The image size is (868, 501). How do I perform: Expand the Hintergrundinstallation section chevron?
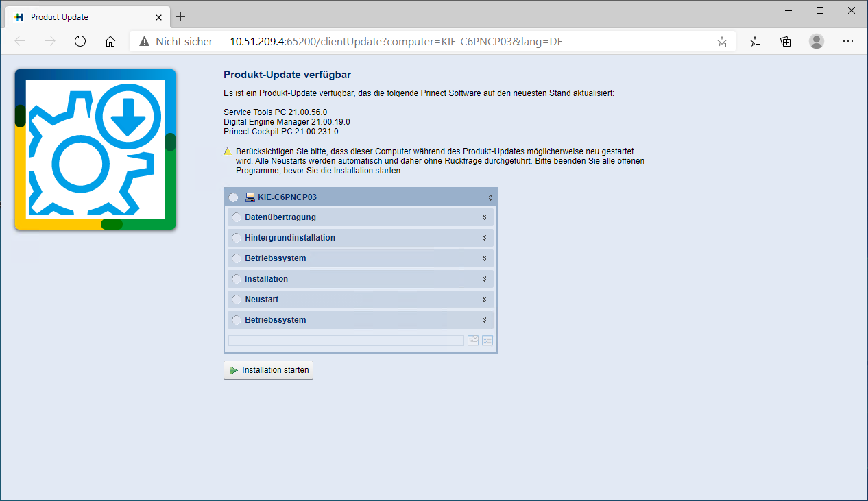click(x=484, y=238)
